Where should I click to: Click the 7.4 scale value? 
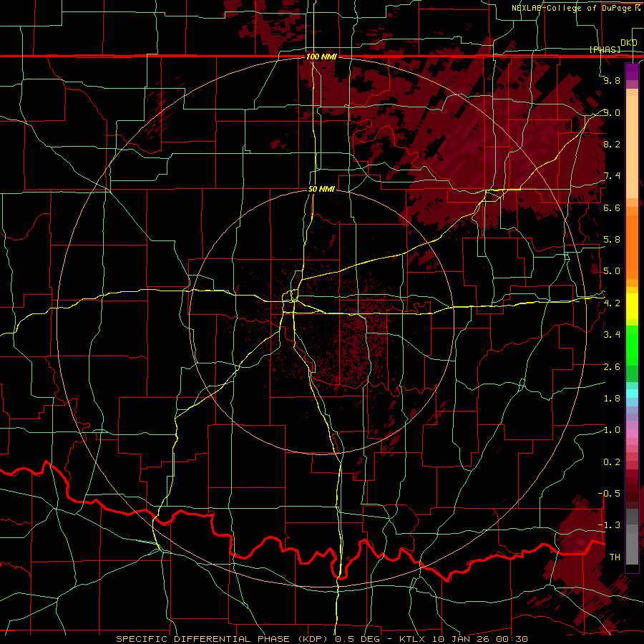point(612,176)
